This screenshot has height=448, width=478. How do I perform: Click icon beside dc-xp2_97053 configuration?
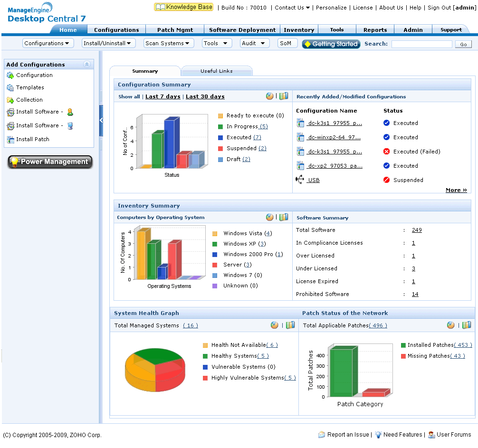[x=300, y=166]
